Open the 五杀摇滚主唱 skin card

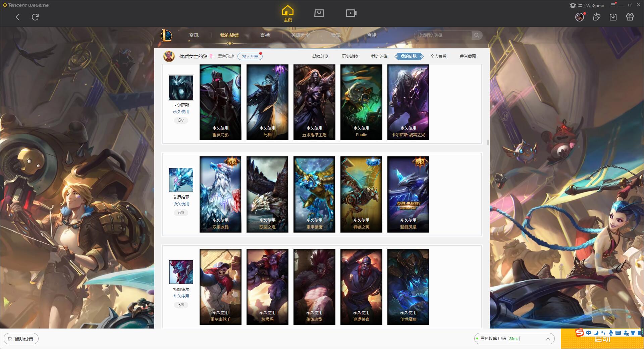(x=314, y=102)
